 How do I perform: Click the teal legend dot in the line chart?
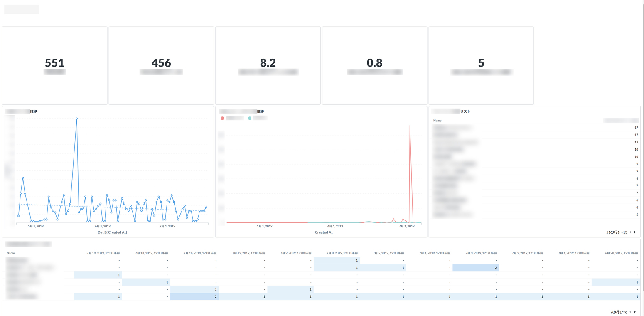coord(250,118)
